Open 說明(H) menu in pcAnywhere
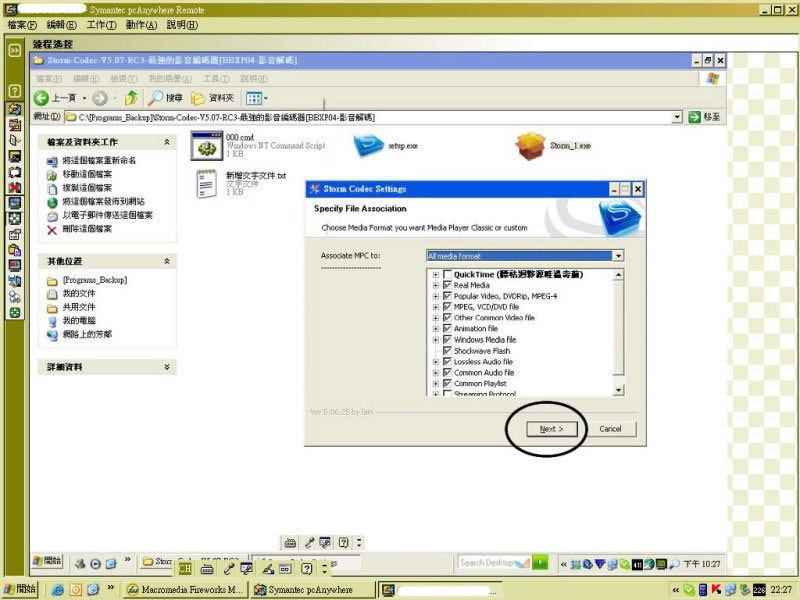The height and width of the screenshot is (600, 800). click(x=182, y=25)
